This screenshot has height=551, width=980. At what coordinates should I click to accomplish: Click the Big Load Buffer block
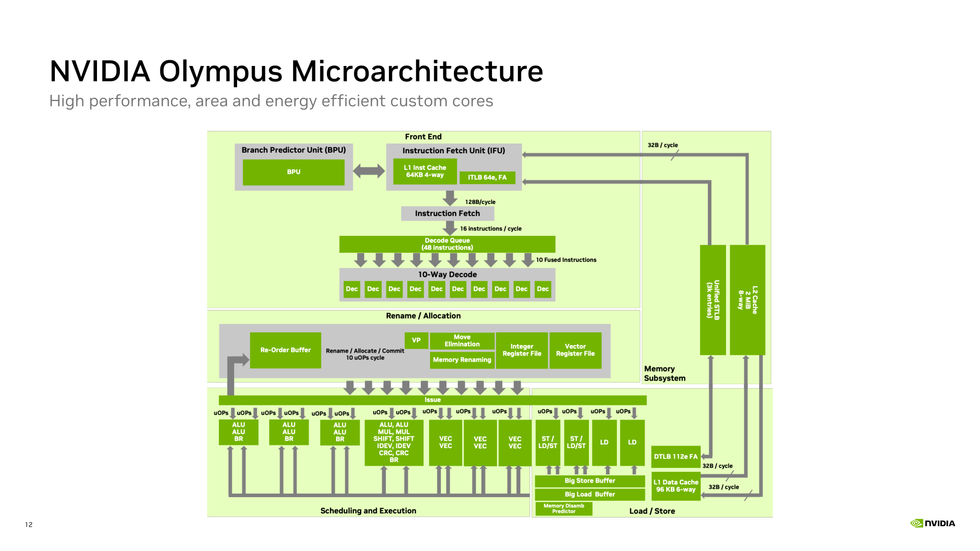(x=590, y=495)
